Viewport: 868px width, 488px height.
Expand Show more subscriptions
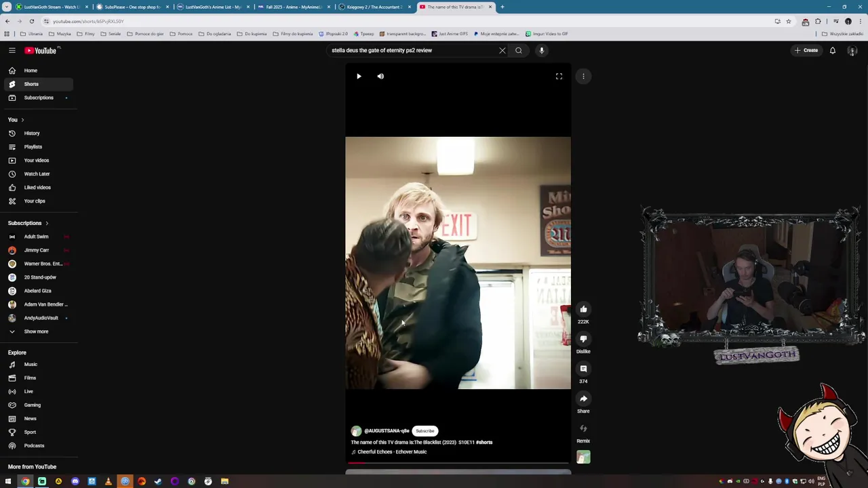(38, 331)
